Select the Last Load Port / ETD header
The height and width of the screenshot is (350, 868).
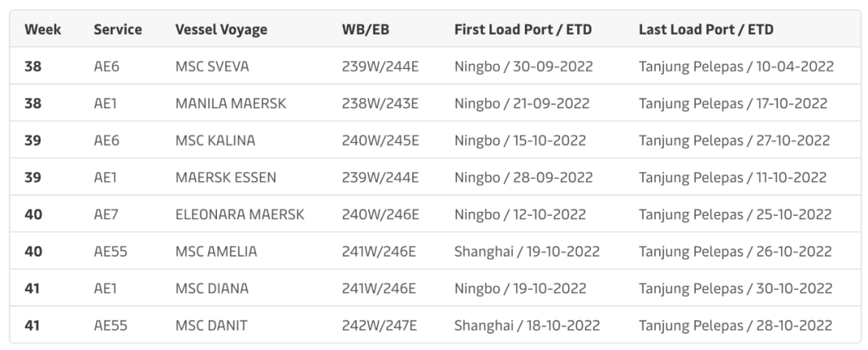[706, 30]
